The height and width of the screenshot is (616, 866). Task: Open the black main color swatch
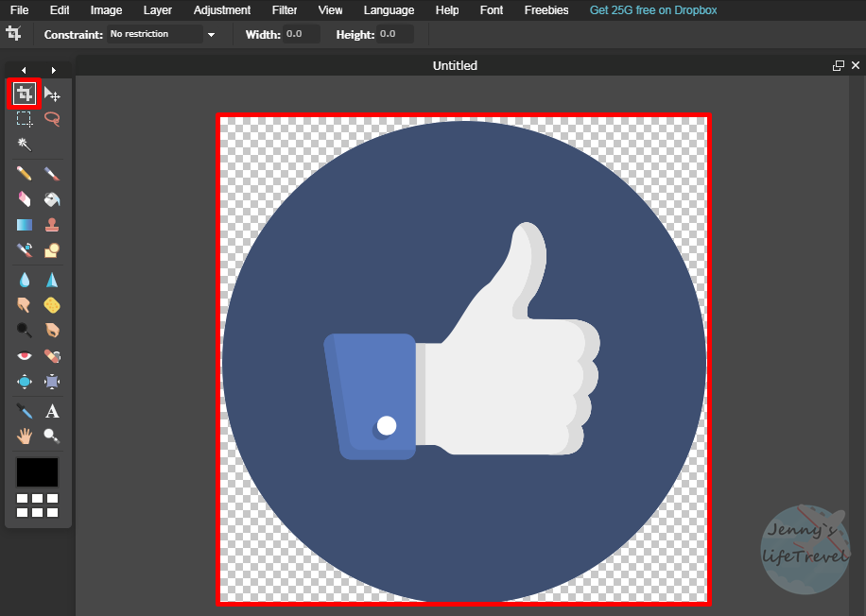37,472
